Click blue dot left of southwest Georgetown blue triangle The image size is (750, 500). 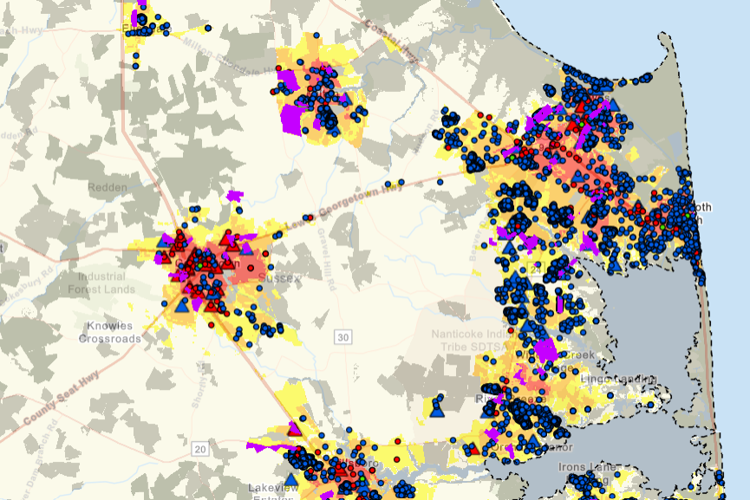tap(165, 304)
